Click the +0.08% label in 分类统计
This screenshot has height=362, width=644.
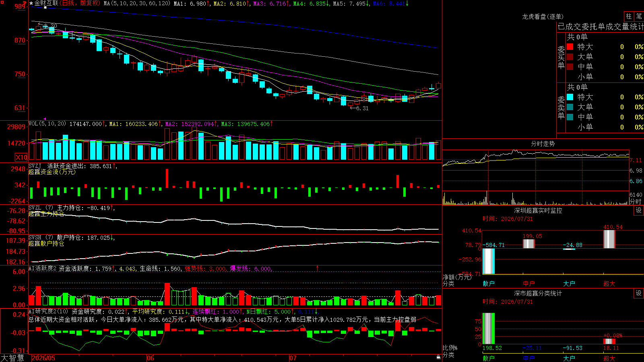pos(613,335)
